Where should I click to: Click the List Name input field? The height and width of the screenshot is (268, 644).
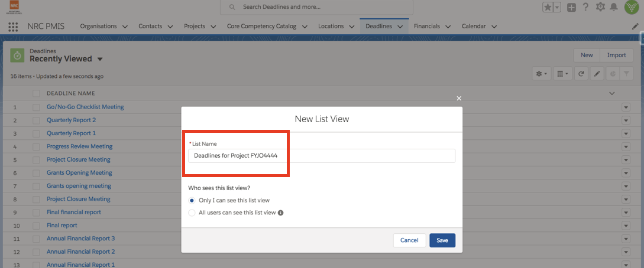point(322,156)
